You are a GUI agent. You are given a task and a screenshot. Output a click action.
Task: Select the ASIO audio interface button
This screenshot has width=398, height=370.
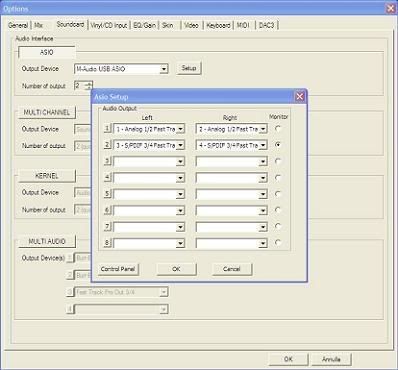47,52
